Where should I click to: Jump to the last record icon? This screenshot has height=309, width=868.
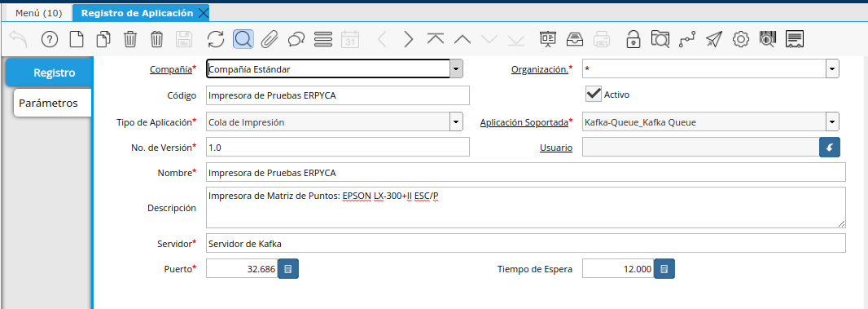coord(516,39)
